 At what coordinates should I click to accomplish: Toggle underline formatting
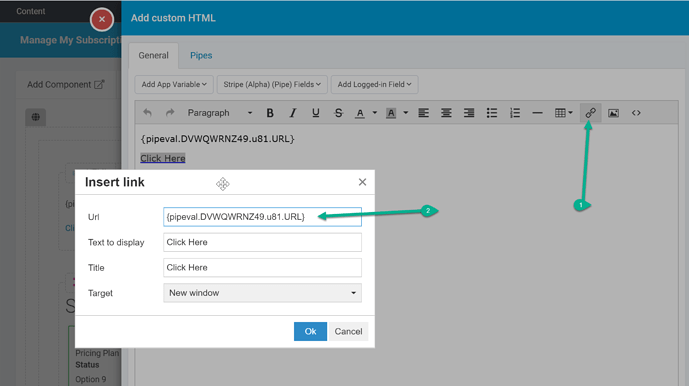(x=315, y=113)
